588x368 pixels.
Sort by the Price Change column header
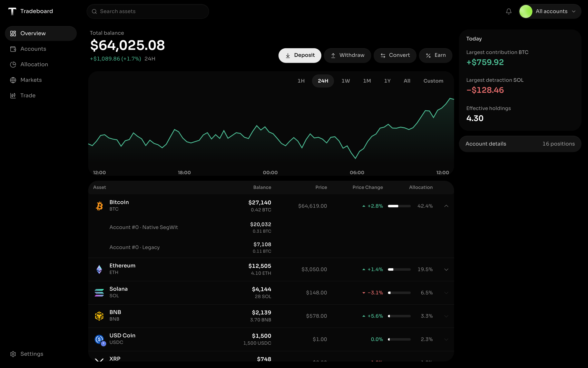pyautogui.click(x=367, y=187)
